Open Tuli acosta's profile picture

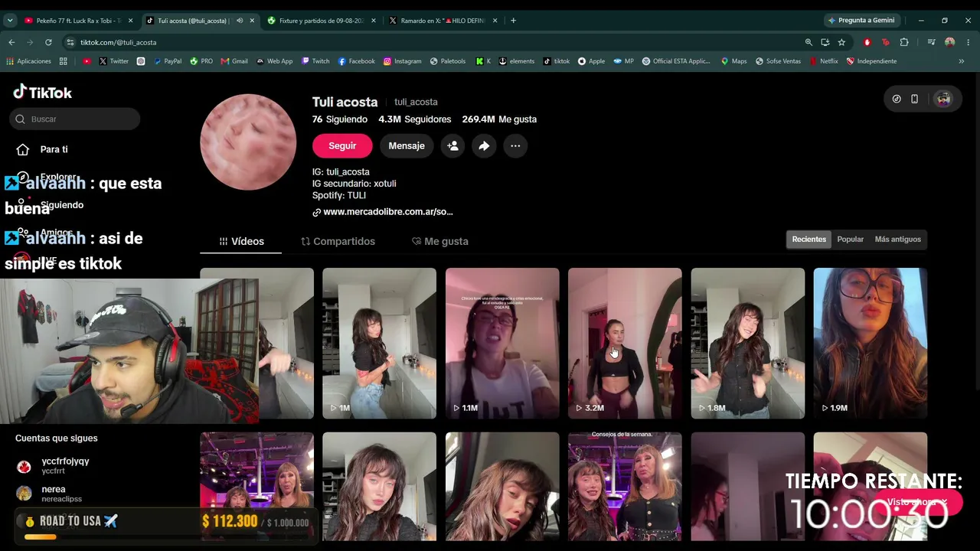[248, 142]
